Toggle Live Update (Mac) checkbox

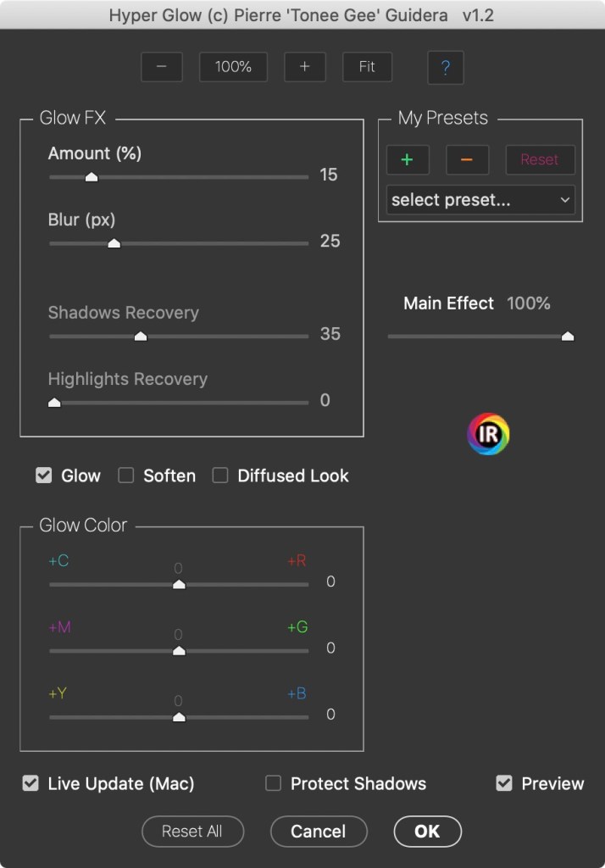31,783
